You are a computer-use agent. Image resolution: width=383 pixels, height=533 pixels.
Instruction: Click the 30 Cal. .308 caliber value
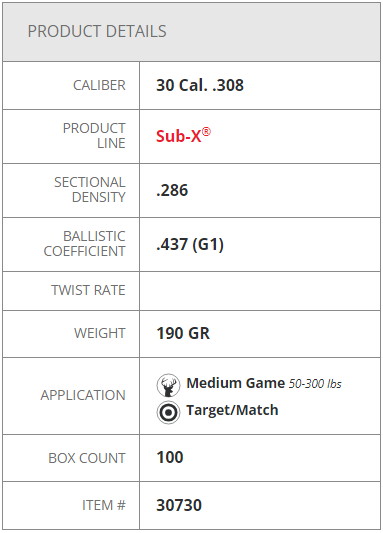[x=200, y=85]
